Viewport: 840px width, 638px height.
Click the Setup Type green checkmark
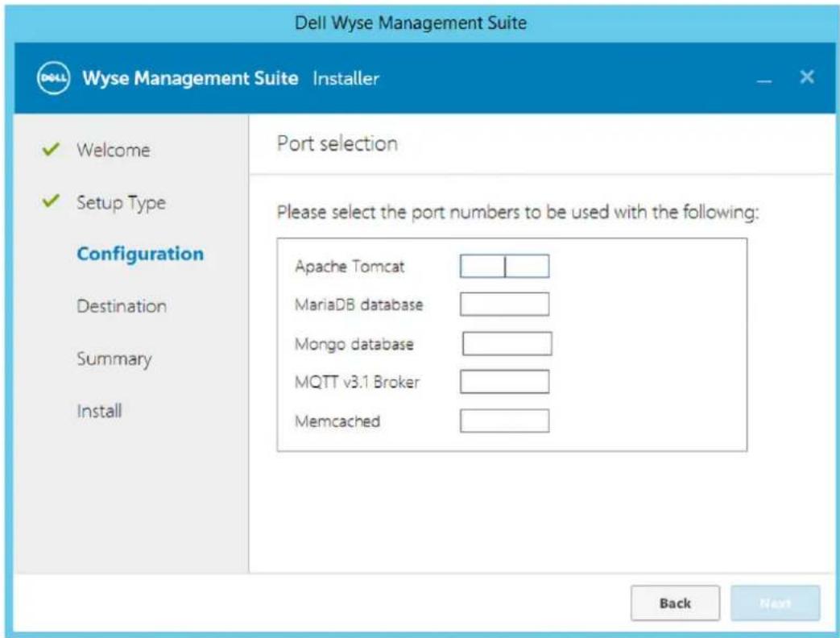tap(51, 201)
